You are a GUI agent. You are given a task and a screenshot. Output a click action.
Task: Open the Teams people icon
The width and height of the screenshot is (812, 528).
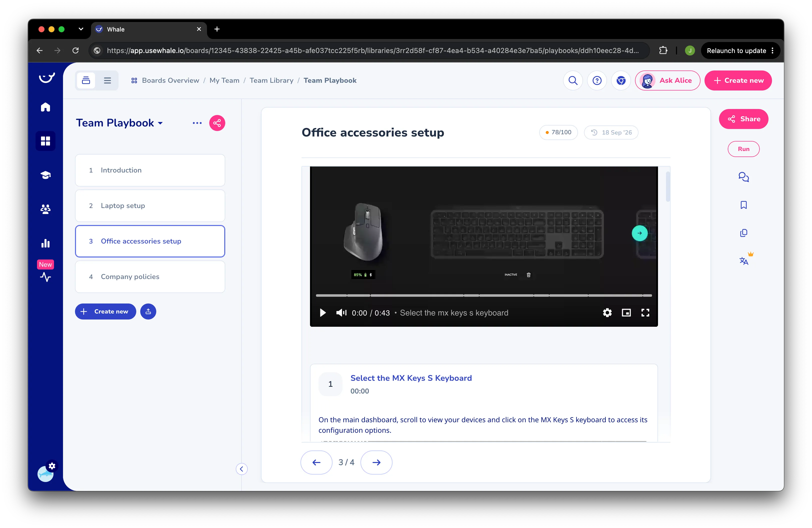[45, 209]
